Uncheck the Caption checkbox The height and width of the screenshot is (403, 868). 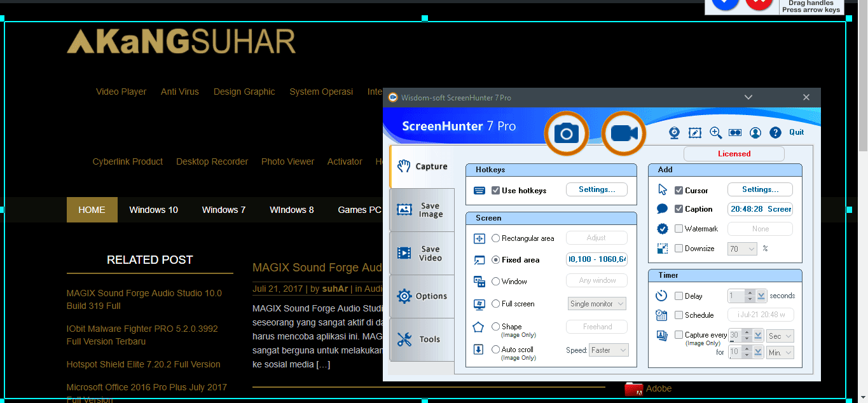(679, 208)
